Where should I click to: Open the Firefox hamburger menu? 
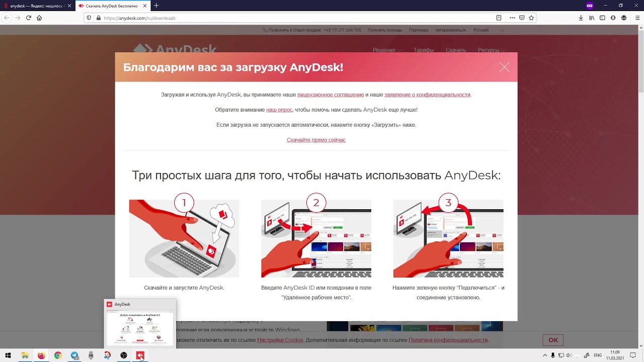(x=636, y=18)
